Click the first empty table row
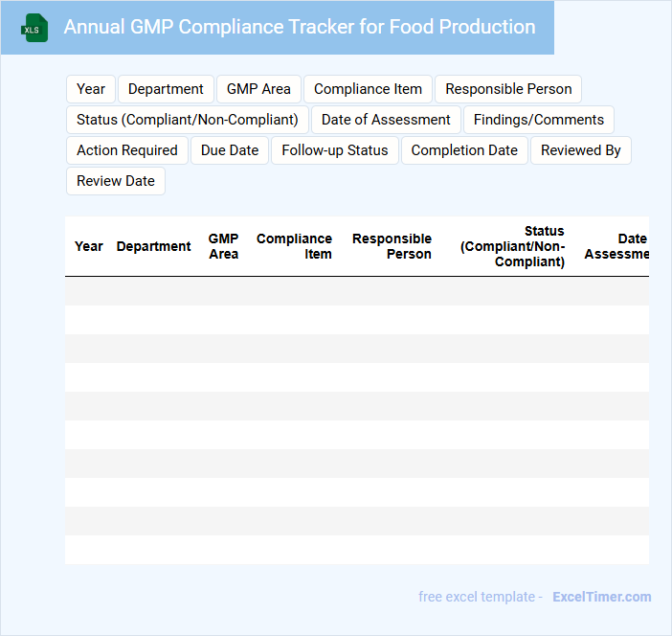The width and height of the screenshot is (672, 636). tap(356, 291)
